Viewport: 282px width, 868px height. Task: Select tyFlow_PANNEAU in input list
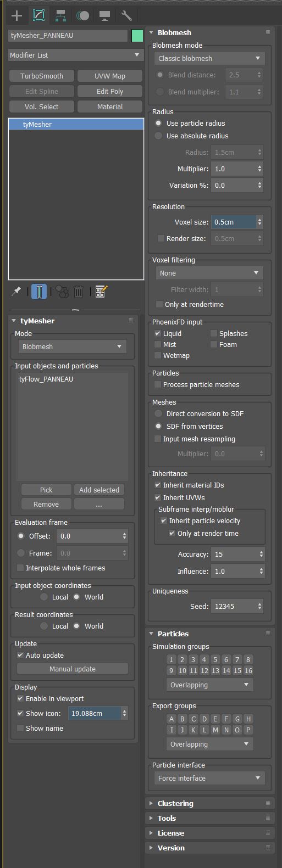click(46, 379)
